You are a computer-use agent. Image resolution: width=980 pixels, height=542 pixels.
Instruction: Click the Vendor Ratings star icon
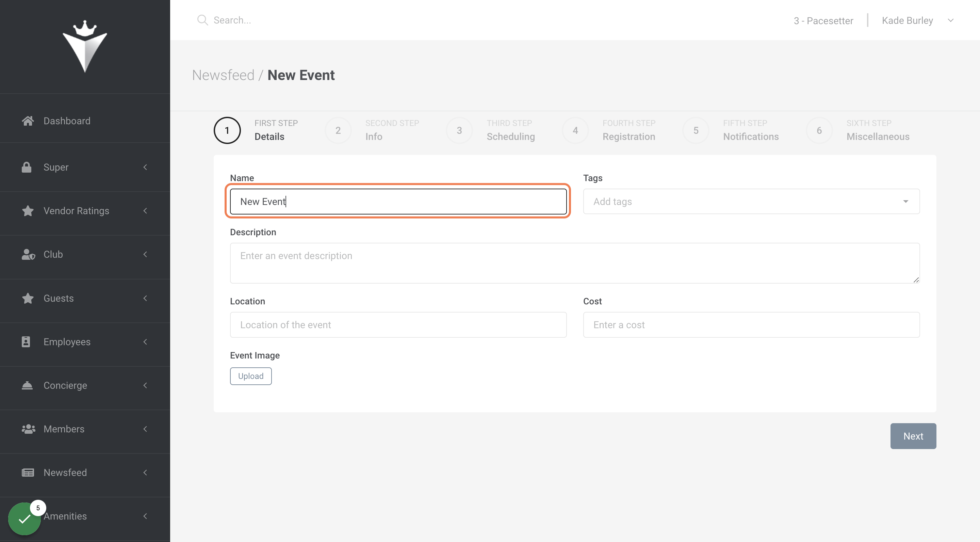click(27, 210)
